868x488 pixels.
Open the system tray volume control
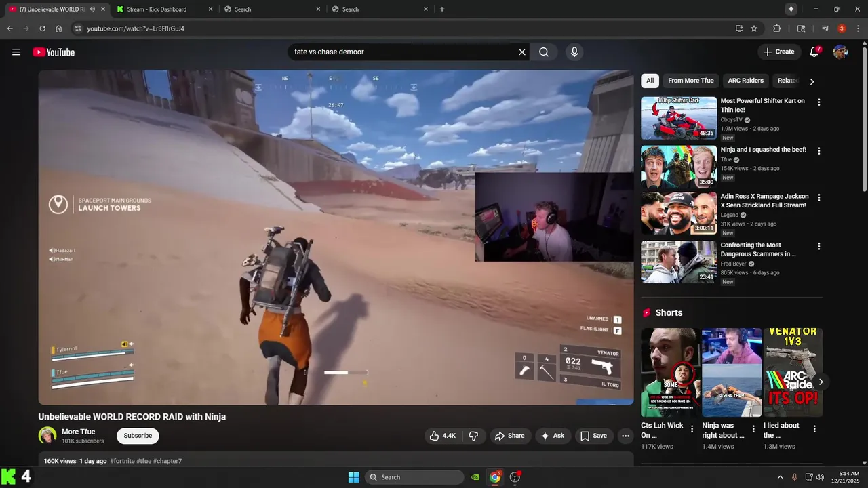tap(820, 477)
